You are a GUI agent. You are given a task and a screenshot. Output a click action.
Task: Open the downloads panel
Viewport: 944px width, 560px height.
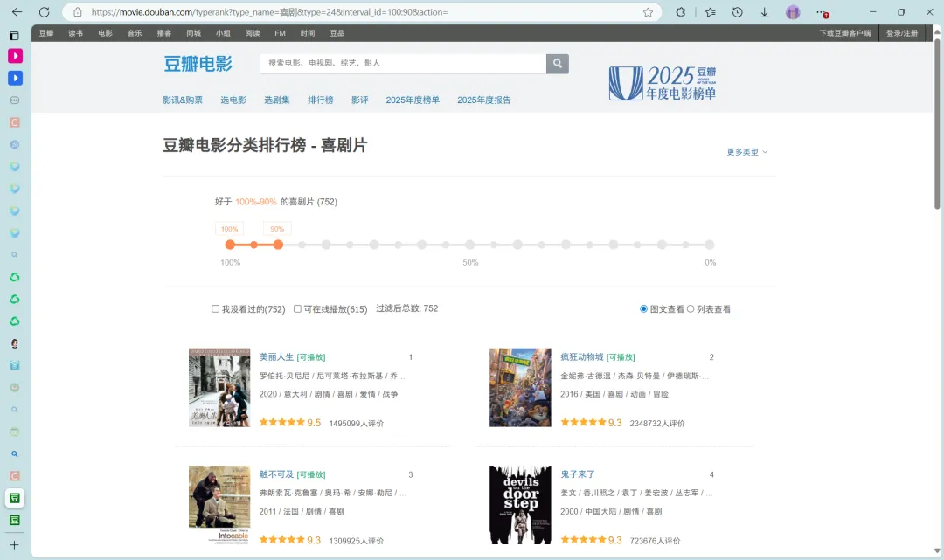point(765,12)
